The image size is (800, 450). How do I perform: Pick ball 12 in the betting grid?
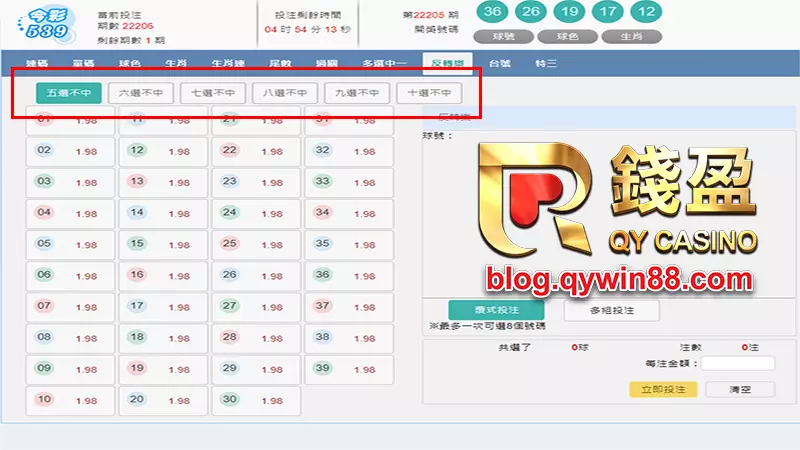click(x=137, y=150)
